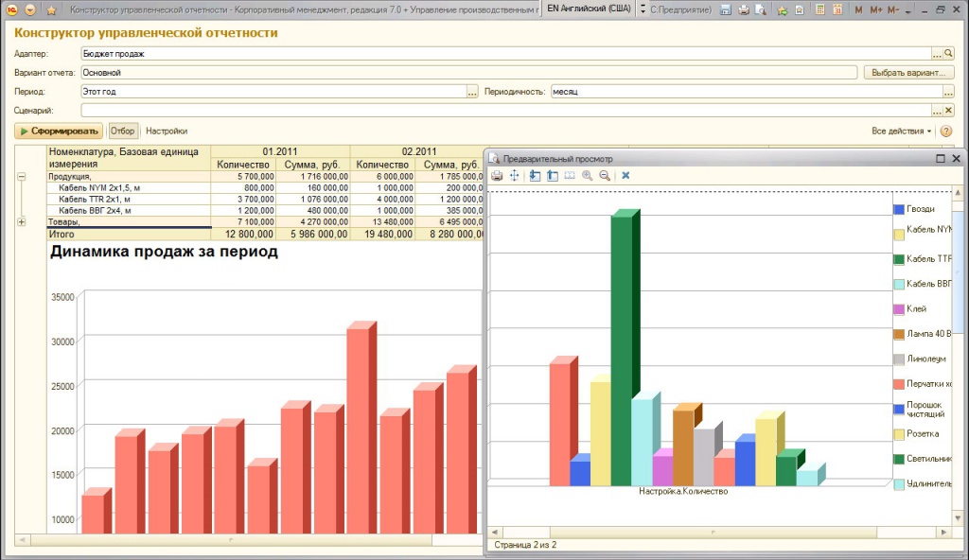The image size is (969, 560).
Task: Click the Адаптер field with Бюджет продаж
Action: (506, 54)
